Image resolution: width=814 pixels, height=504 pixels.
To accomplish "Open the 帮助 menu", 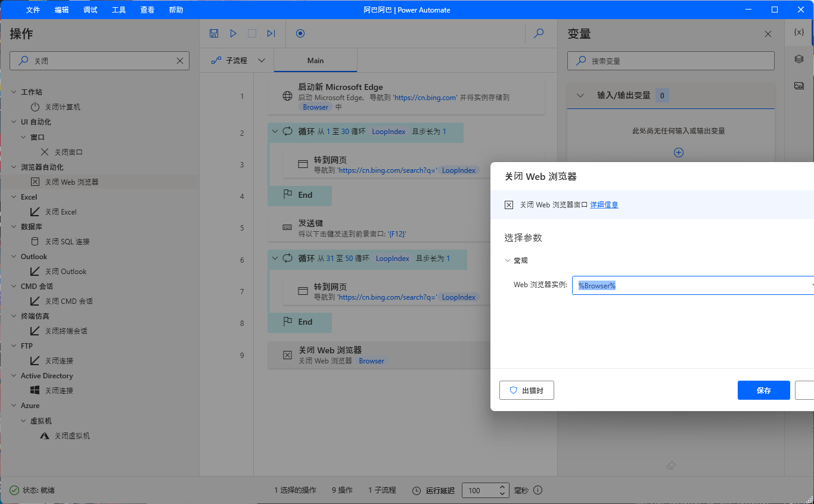I will (x=176, y=10).
